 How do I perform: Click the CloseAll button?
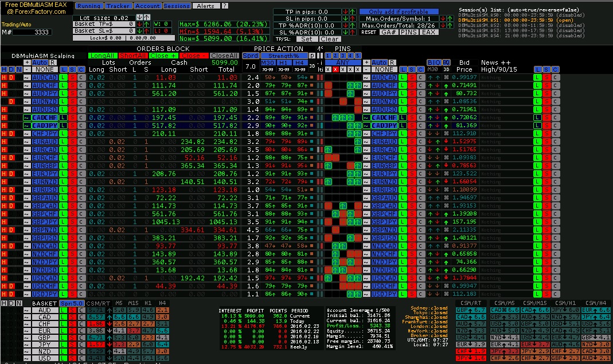(224, 56)
